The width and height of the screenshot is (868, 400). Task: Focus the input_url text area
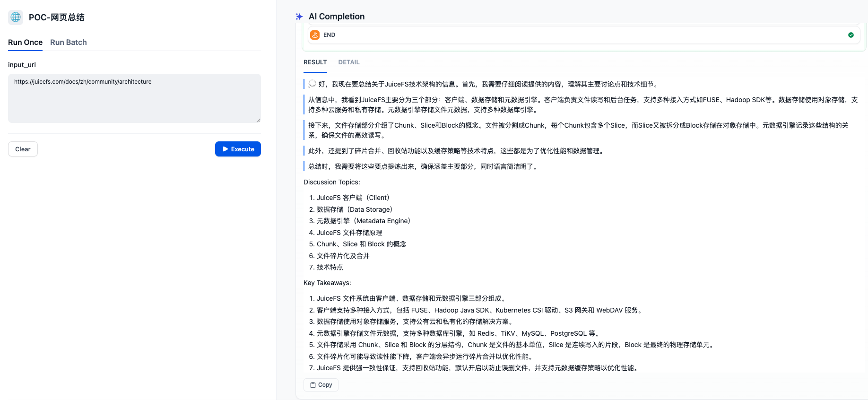134,98
